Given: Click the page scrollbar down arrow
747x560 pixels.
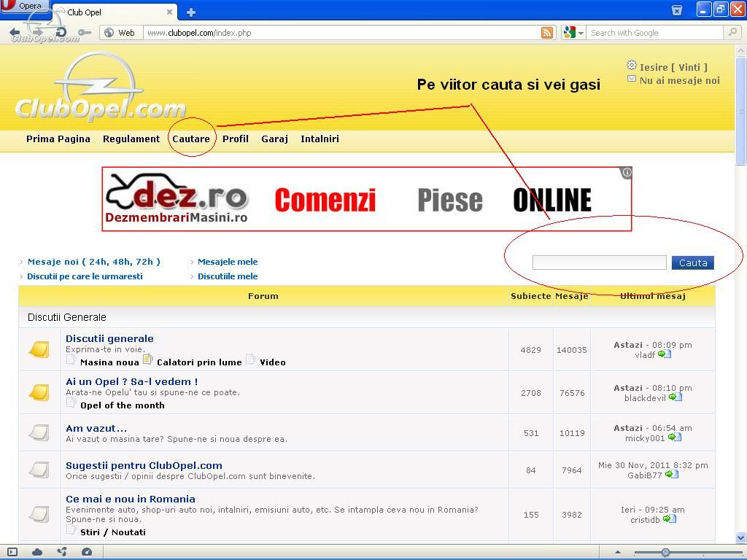Looking at the screenshot, I should [741, 537].
